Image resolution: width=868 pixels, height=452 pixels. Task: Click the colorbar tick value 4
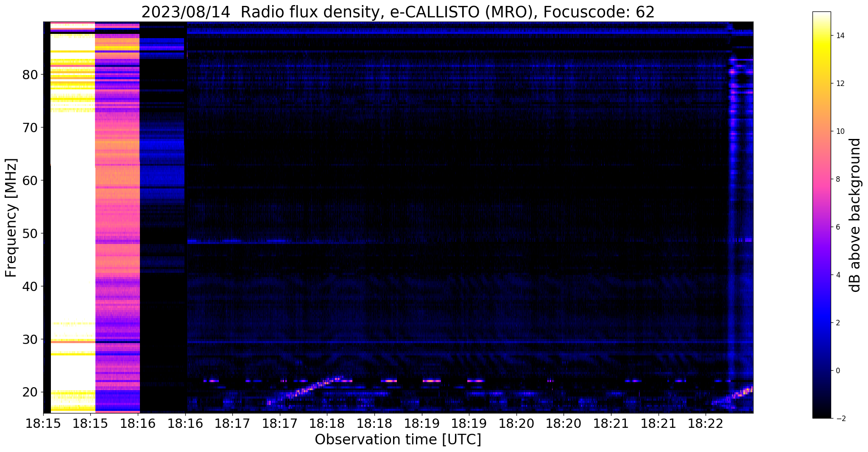click(x=837, y=275)
